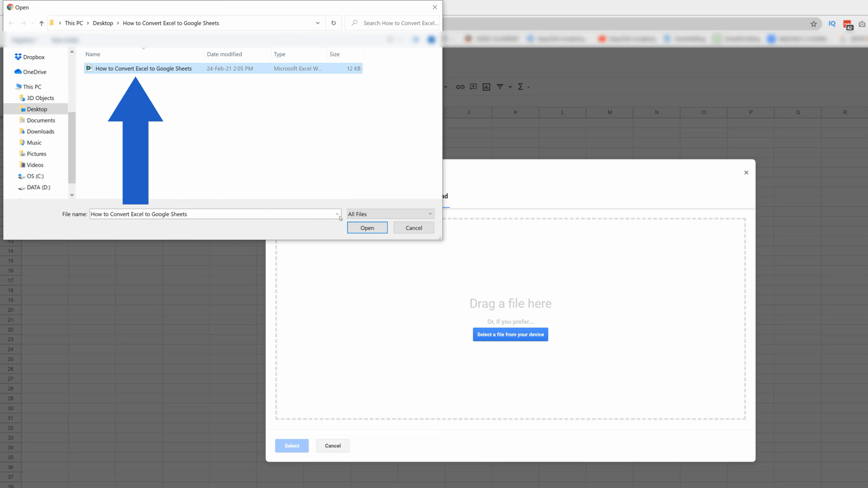Bookmark this page with the star icon
Viewport: 868px width, 488px height.
813,24
